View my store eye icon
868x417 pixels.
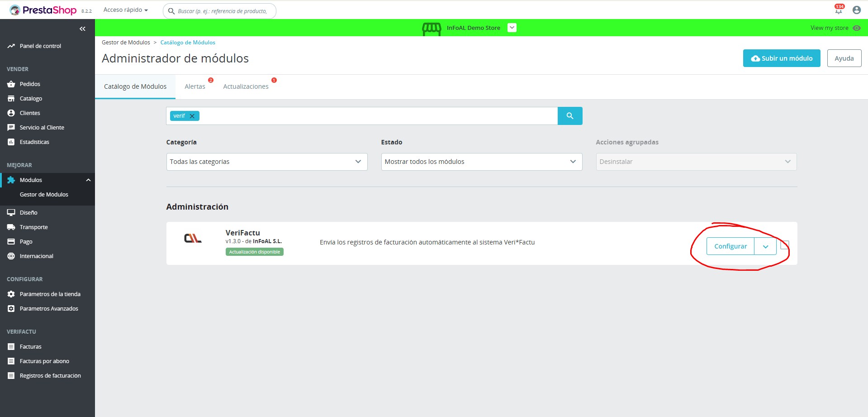(x=856, y=28)
